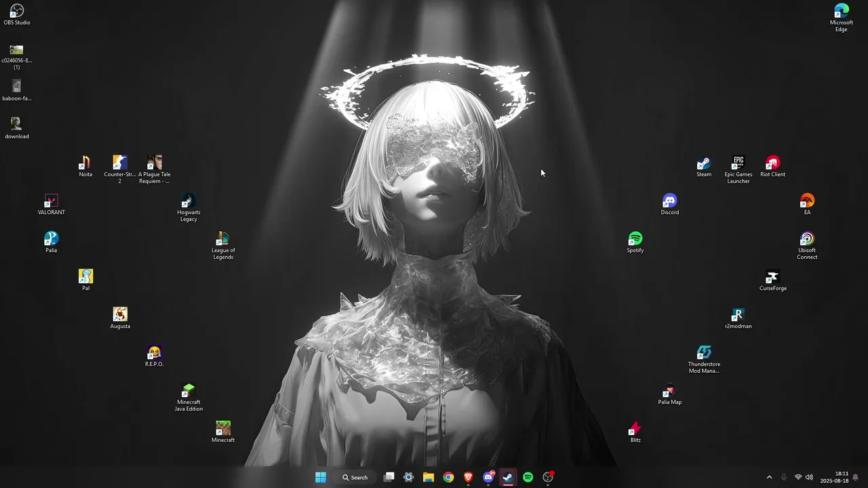Screen dimensions: 868x488
Task: Open Settings gear in the taskbar
Action: pos(409,477)
